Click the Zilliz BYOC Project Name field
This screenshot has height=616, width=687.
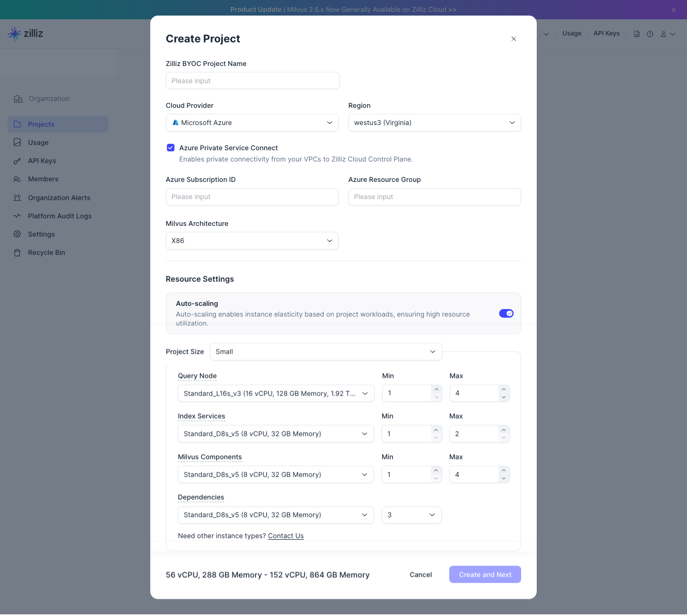point(252,81)
